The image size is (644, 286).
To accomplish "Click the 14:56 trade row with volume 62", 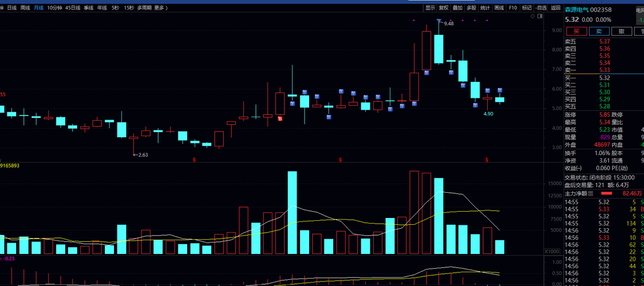I will [x=604, y=245].
